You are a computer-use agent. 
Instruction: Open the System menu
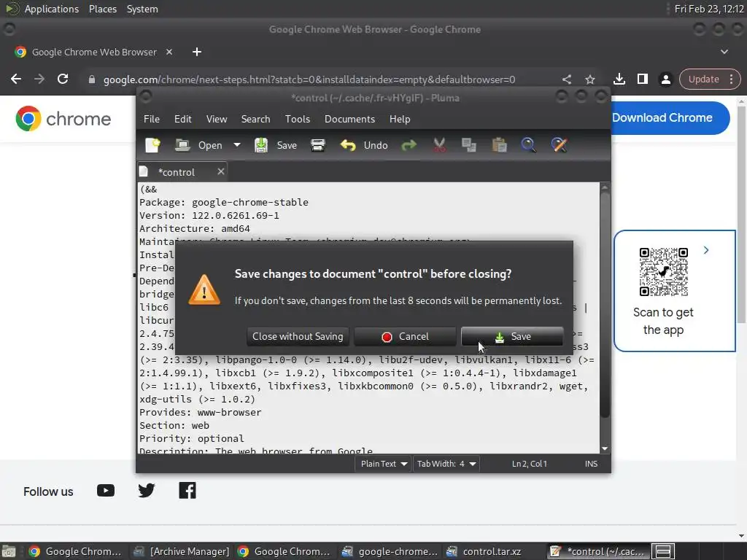point(142,9)
